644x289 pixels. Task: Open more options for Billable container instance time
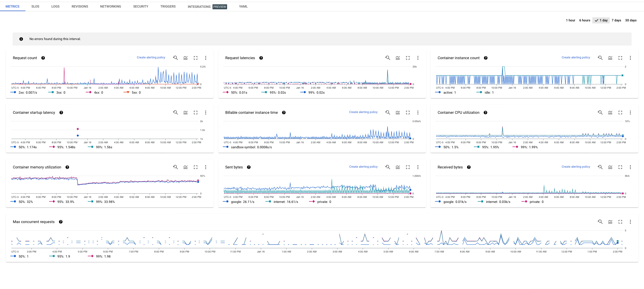pos(418,113)
